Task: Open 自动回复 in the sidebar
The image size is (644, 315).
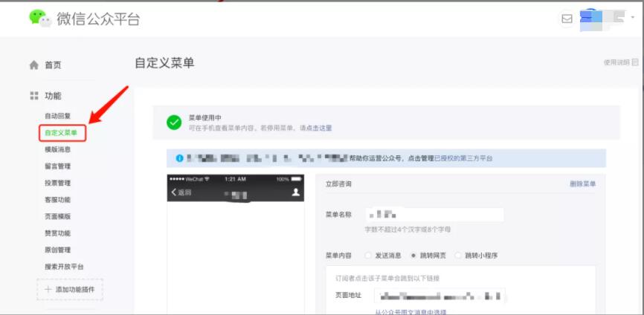Action: pos(57,116)
